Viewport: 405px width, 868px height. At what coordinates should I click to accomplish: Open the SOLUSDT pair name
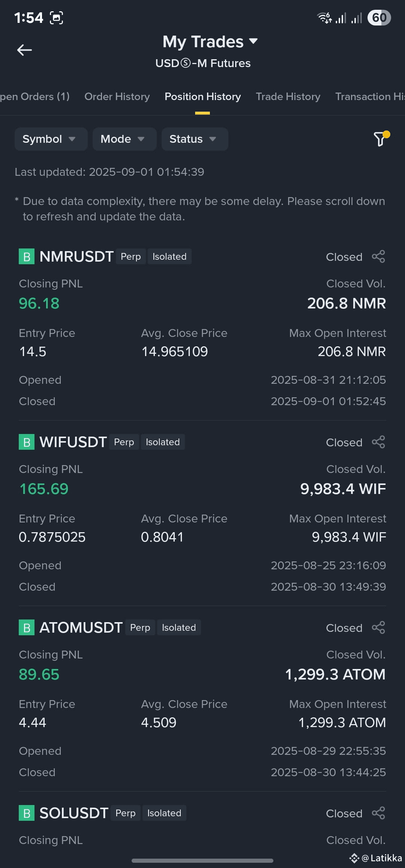[74, 813]
